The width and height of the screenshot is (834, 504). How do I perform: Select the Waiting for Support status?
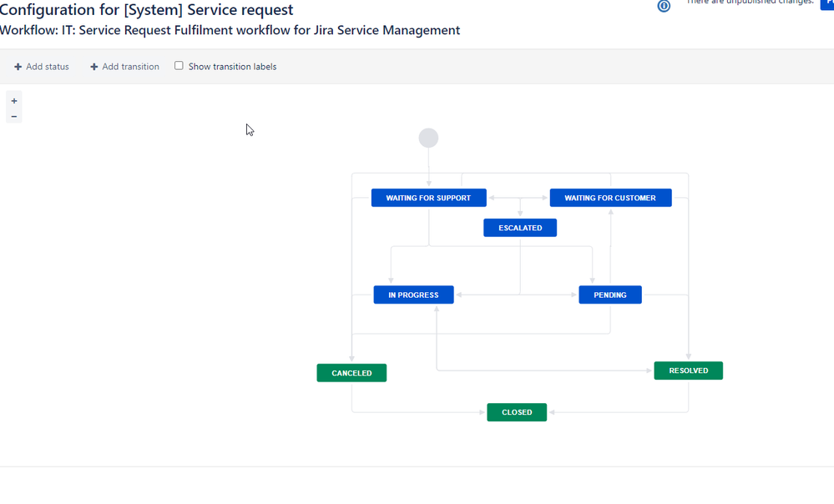(429, 198)
